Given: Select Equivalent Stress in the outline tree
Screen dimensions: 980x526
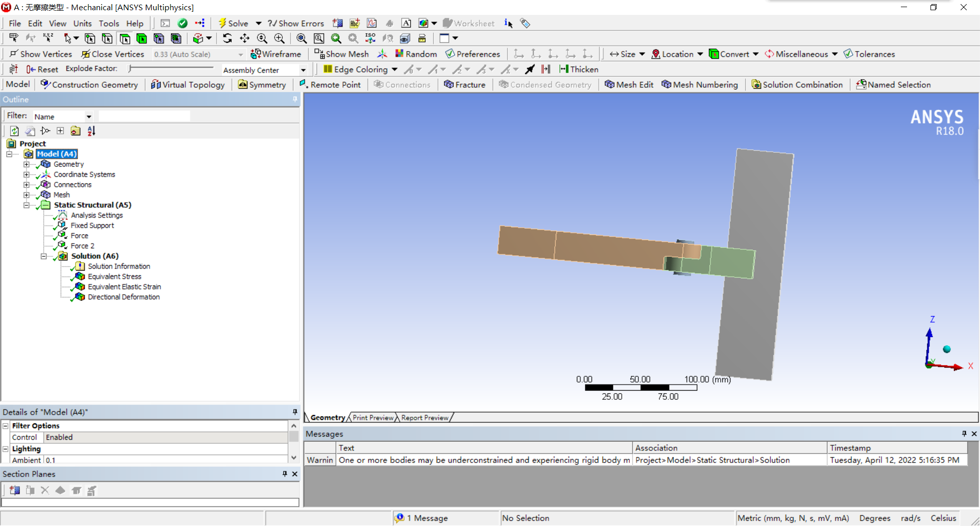Looking at the screenshot, I should tap(114, 277).
